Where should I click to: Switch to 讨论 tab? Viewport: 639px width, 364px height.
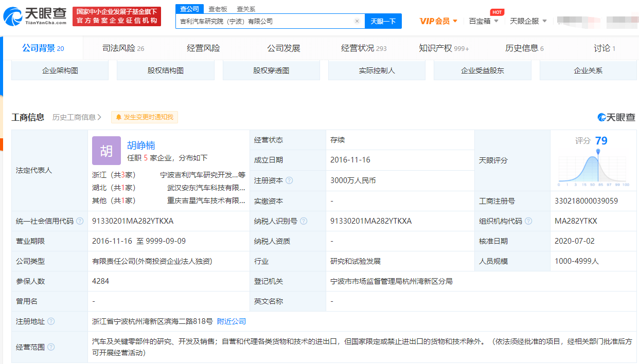coord(605,48)
